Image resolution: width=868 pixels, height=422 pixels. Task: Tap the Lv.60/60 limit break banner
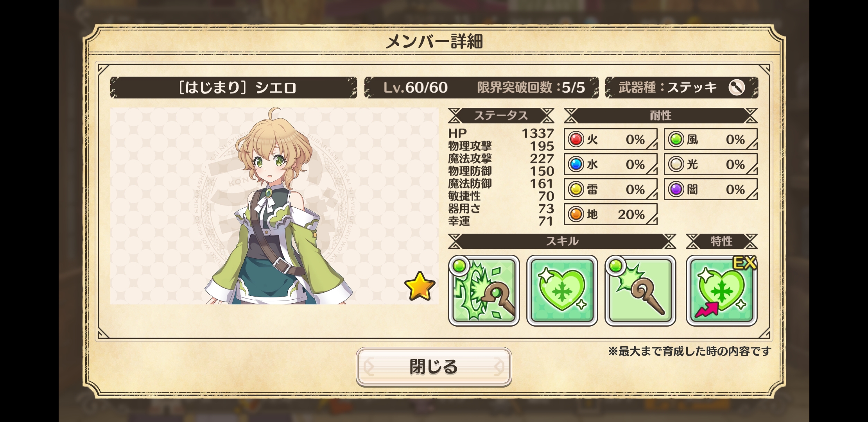point(481,88)
